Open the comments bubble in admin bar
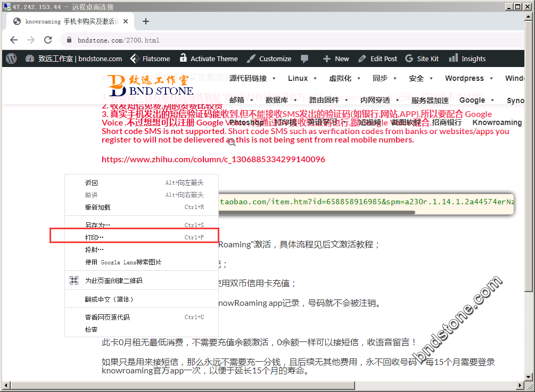Viewport: 535px width, 392px height. coord(304,59)
